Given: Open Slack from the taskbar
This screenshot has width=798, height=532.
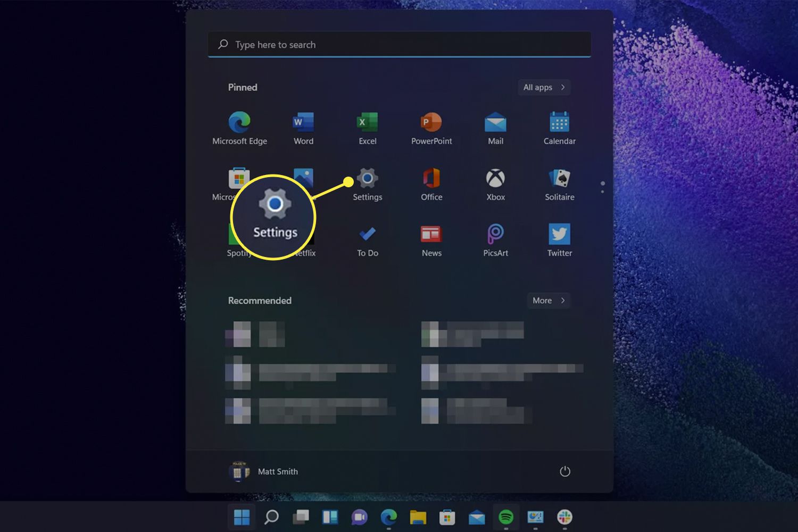Looking at the screenshot, I should (x=564, y=517).
